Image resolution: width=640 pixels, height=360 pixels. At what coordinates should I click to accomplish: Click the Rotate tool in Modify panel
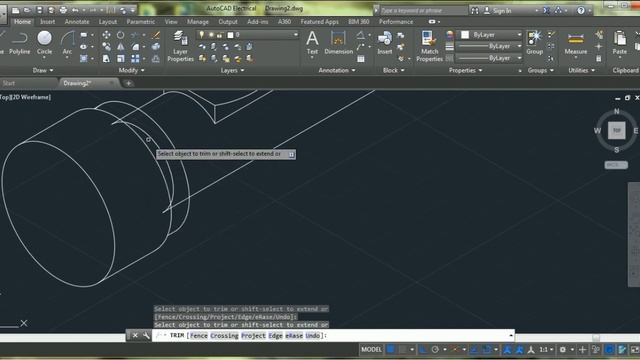(x=120, y=35)
